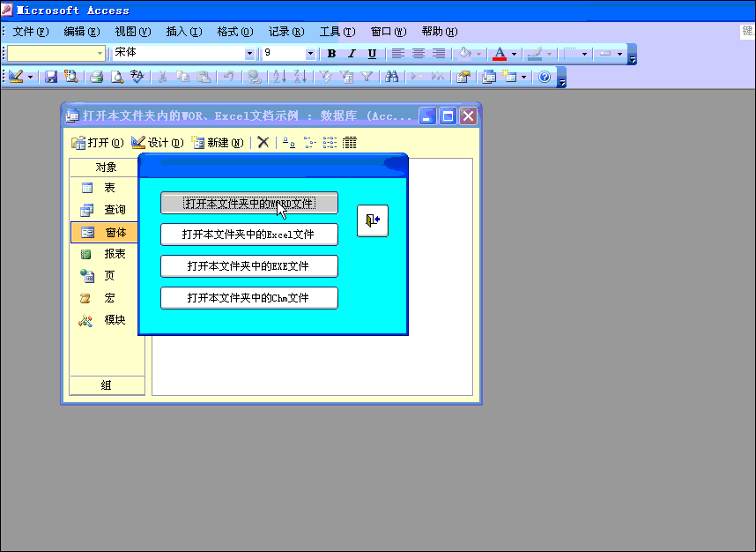Click the file search icon beside Save

click(x=71, y=77)
